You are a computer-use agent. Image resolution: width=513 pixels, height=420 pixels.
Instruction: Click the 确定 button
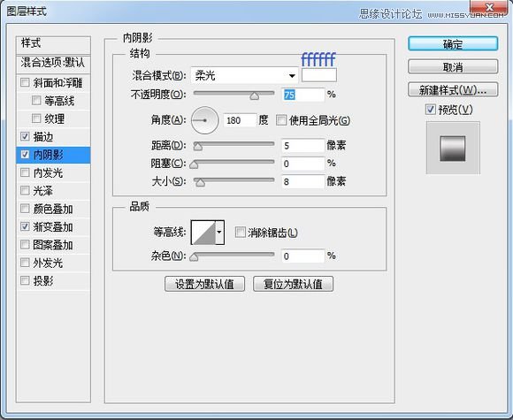pos(453,43)
